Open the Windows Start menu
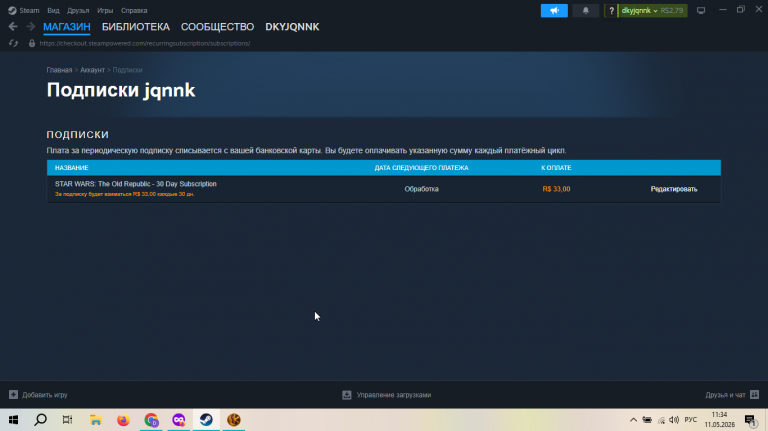Viewport: 768px width, 431px height. [13, 420]
